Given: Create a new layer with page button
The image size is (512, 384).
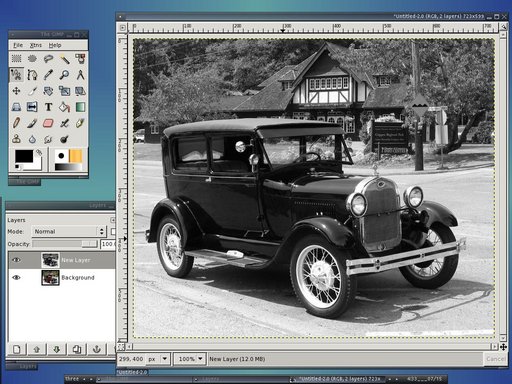Looking at the screenshot, I should (17, 349).
